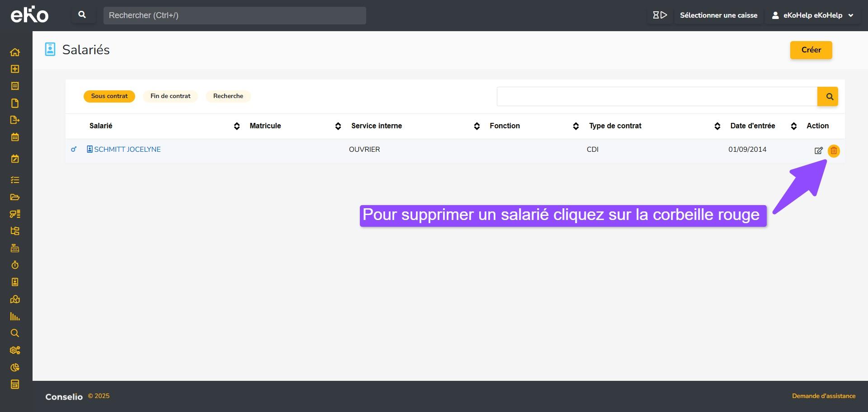Switch to the Recherche filter tab
868x412 pixels.
click(228, 96)
